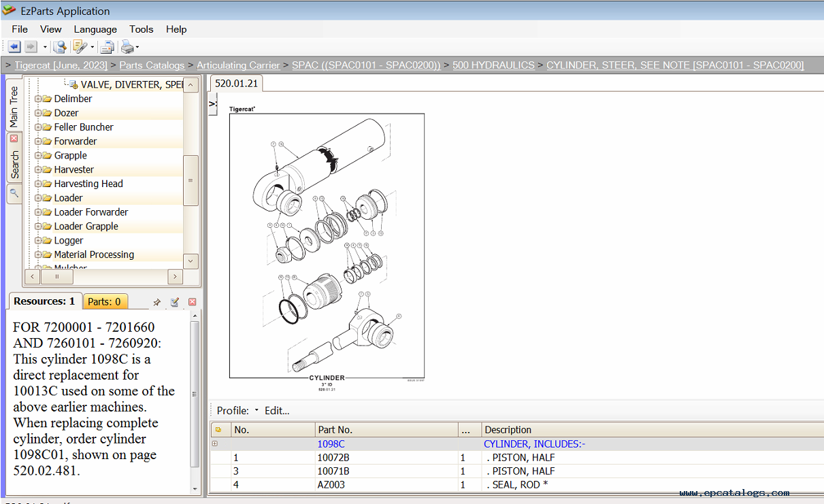Image resolution: width=824 pixels, height=504 pixels.
Task: Click the tree horizontal scroll-left arrow
Action: click(x=32, y=277)
